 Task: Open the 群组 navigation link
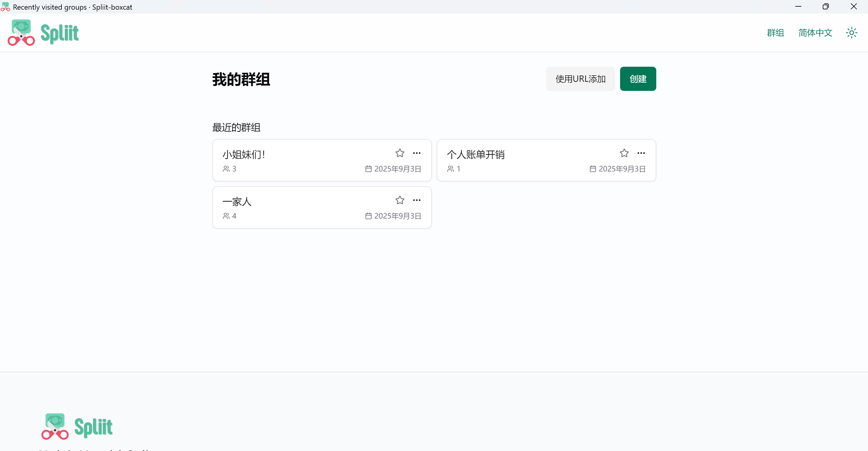pyautogui.click(x=775, y=33)
